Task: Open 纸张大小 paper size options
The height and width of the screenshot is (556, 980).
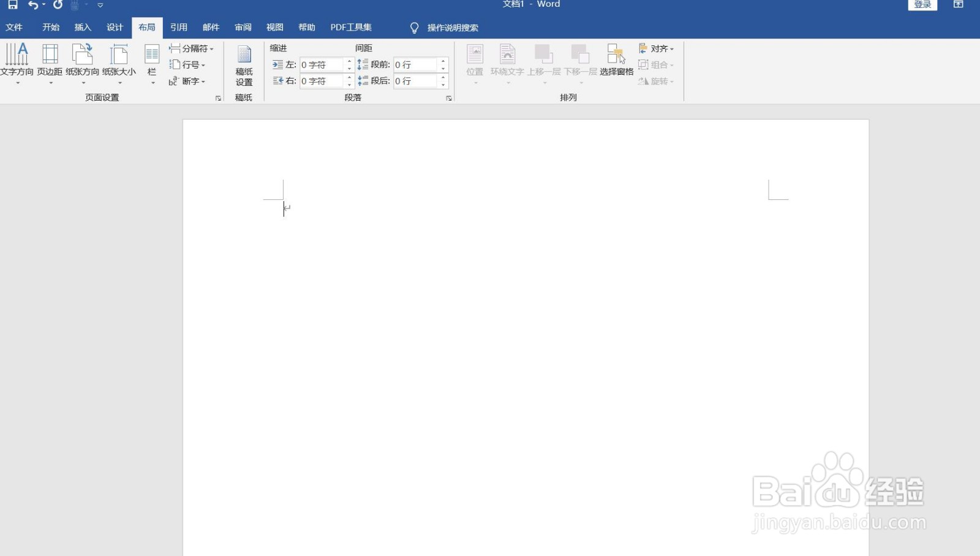Action: click(x=119, y=64)
